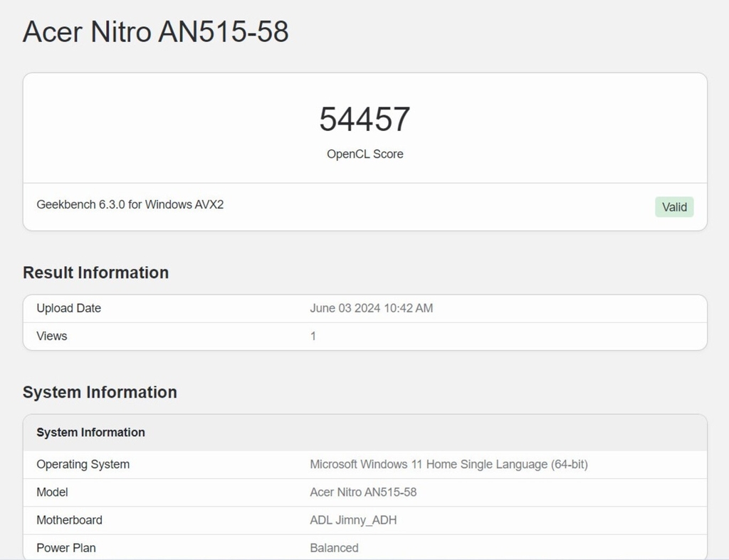729x560 pixels.
Task: Click the Motherboard label
Action: point(69,520)
